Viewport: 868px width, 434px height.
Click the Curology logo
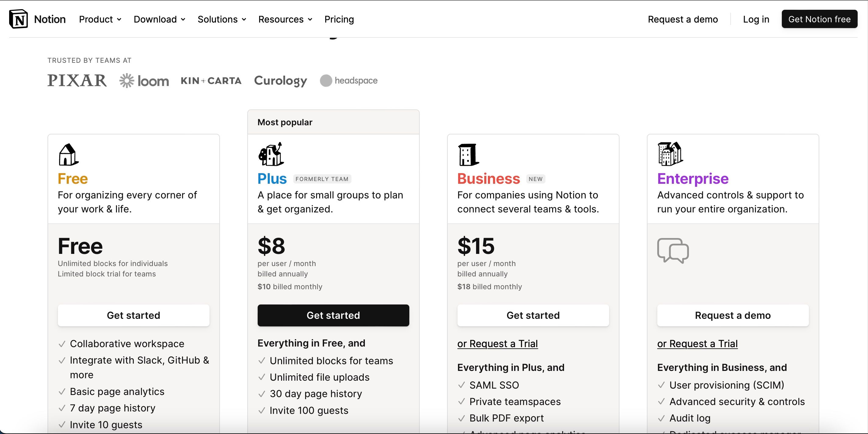[280, 81]
